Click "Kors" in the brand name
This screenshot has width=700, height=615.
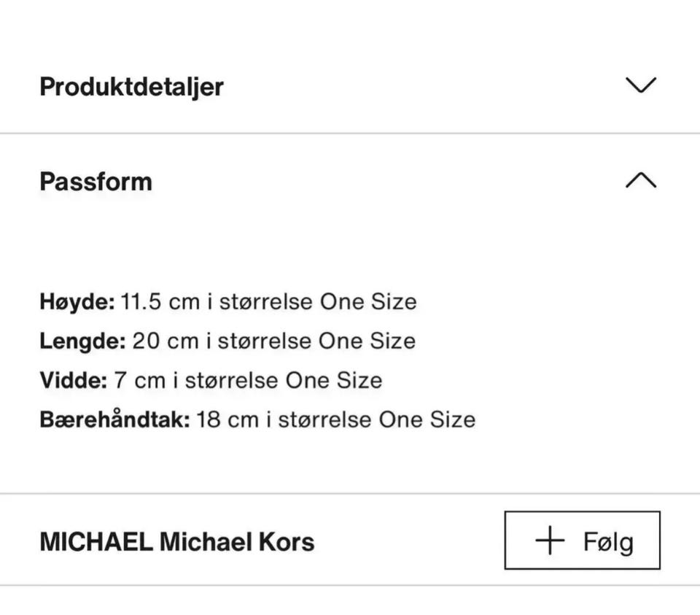tap(286, 542)
